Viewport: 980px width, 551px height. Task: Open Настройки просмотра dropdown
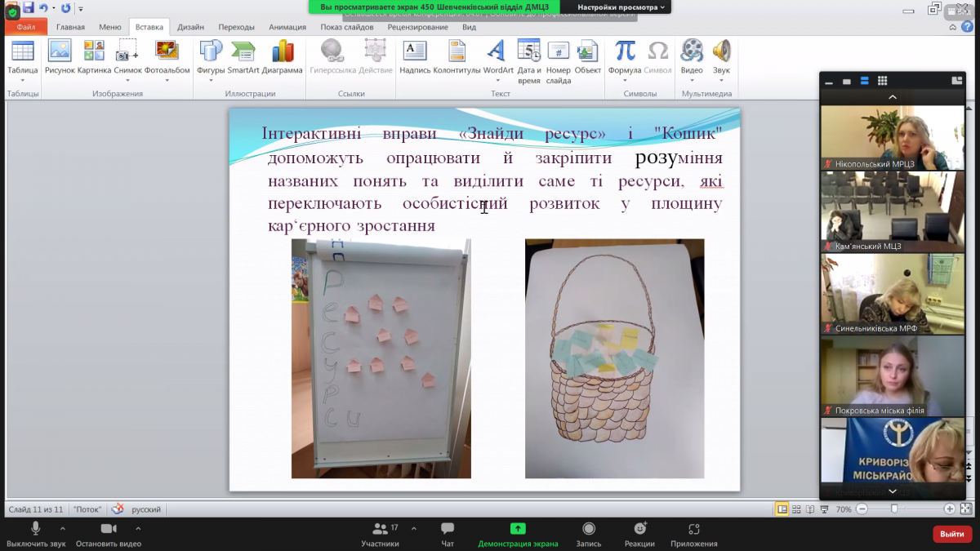click(621, 7)
